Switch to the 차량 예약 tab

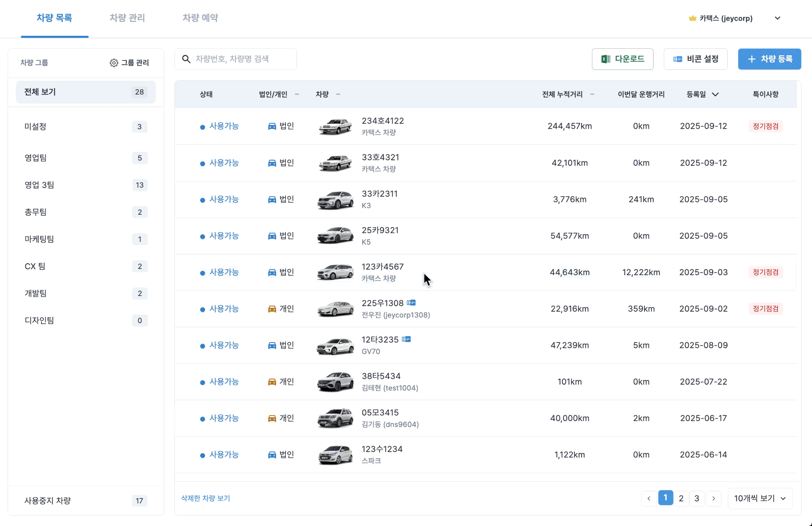200,18
